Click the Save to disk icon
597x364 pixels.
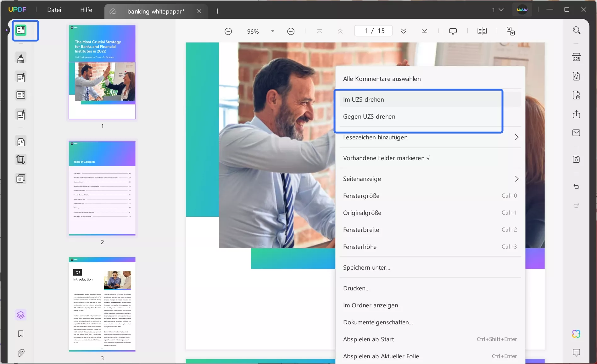[x=577, y=159]
